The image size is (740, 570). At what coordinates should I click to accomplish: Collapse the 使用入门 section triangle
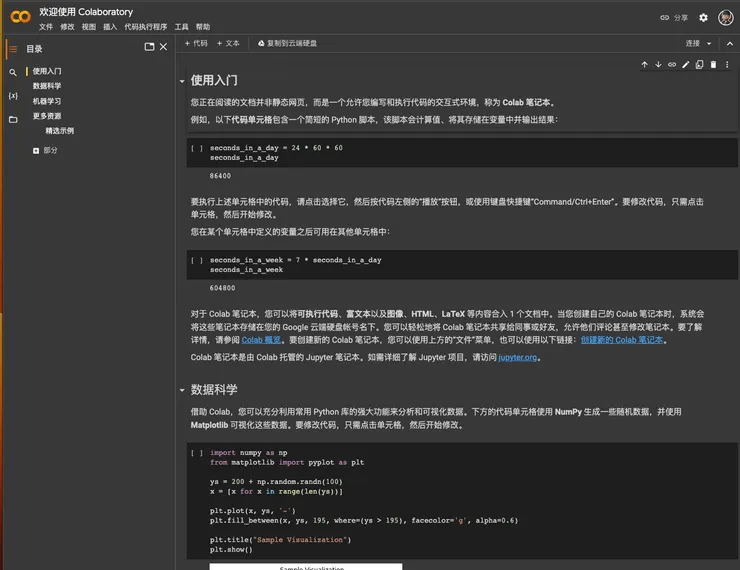(182, 82)
